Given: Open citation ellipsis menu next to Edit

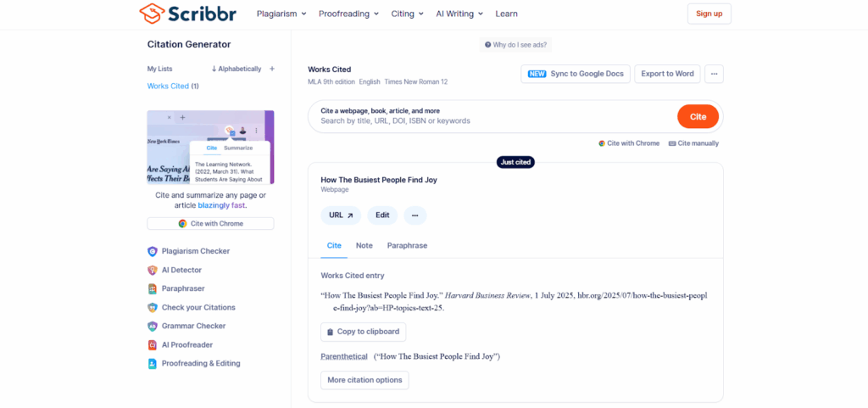Looking at the screenshot, I should 415,215.
